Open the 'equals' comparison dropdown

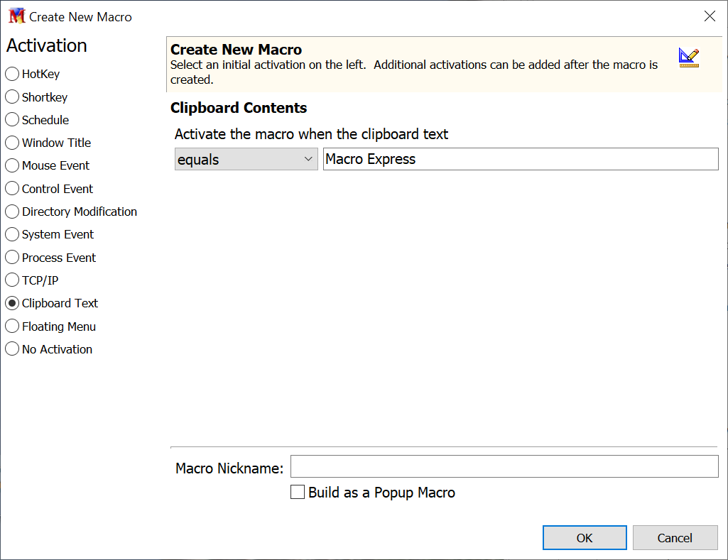point(246,160)
